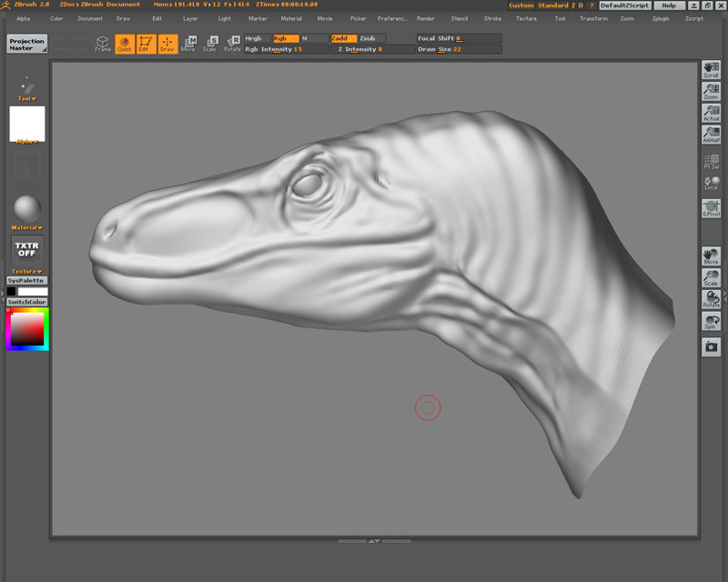Click the DefaultZScript button

(624, 5)
